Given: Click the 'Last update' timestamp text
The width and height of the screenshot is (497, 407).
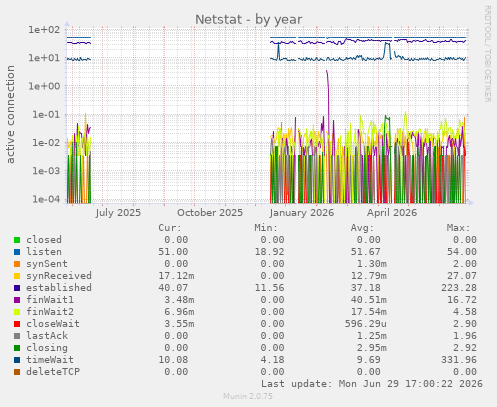Looking at the screenshot, I should pos(372,384).
